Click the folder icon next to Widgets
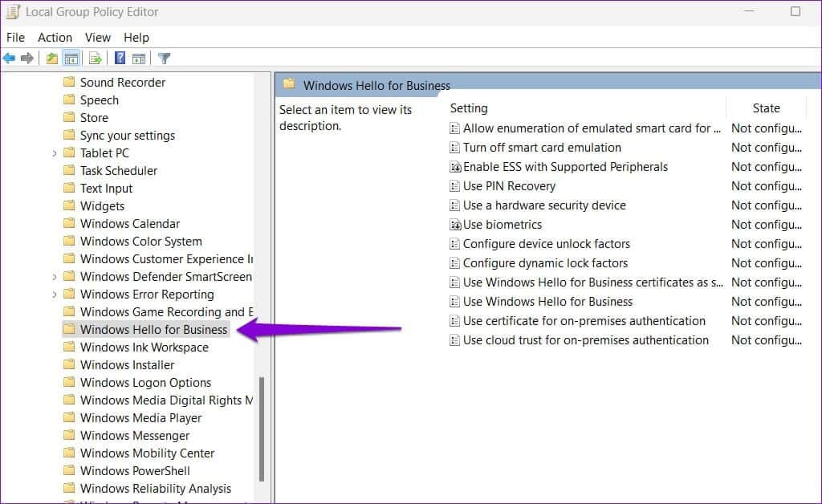The width and height of the screenshot is (822, 504). (69, 205)
